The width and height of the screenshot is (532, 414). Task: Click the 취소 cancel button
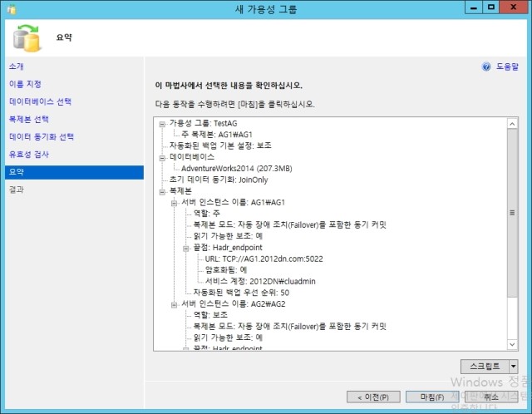491,397
